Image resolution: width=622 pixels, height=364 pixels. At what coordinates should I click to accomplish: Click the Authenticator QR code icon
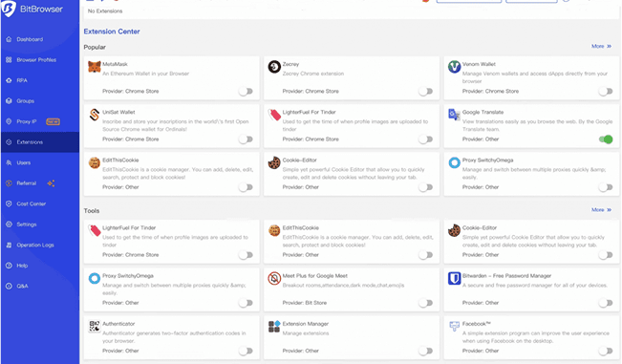click(x=95, y=327)
